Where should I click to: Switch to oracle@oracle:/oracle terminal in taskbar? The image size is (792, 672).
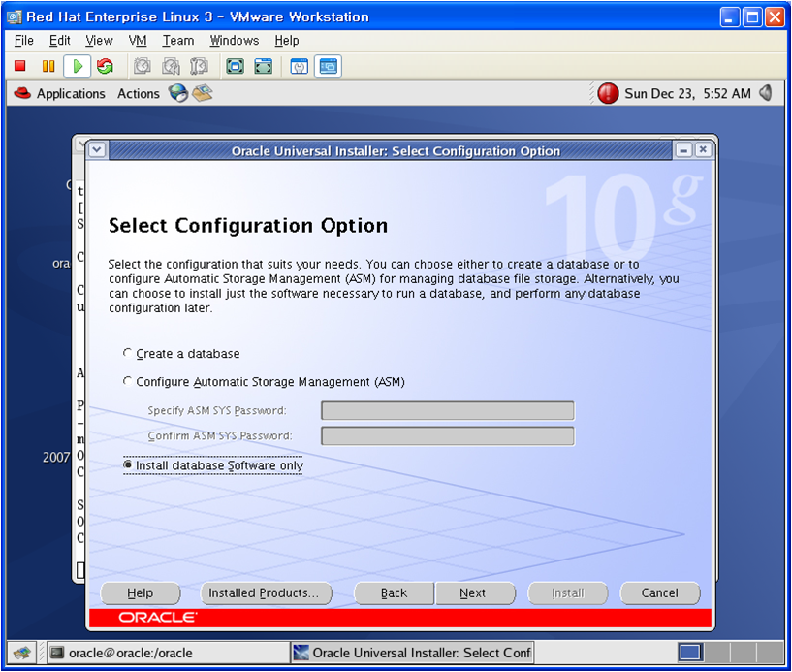click(x=169, y=653)
